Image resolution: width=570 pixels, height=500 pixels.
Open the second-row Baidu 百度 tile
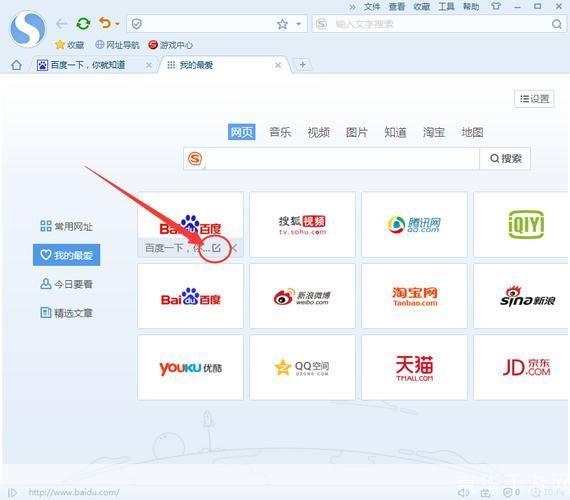tap(190, 296)
